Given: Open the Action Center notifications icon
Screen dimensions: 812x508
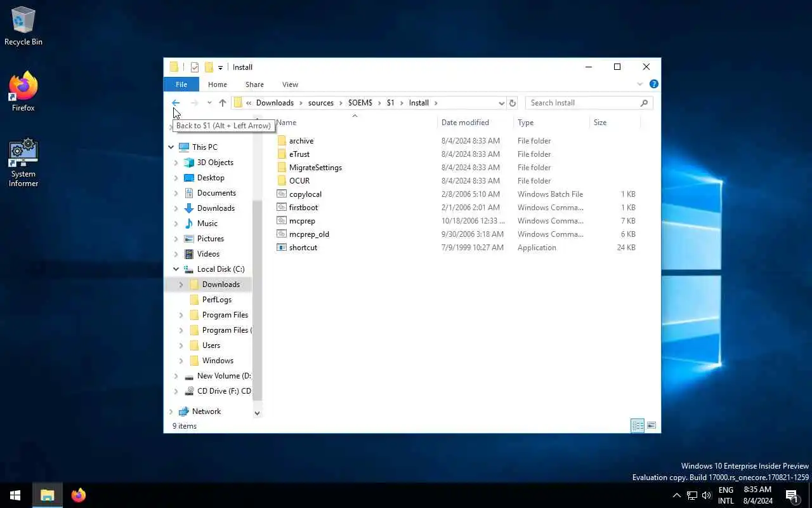Looking at the screenshot, I should click(792, 495).
